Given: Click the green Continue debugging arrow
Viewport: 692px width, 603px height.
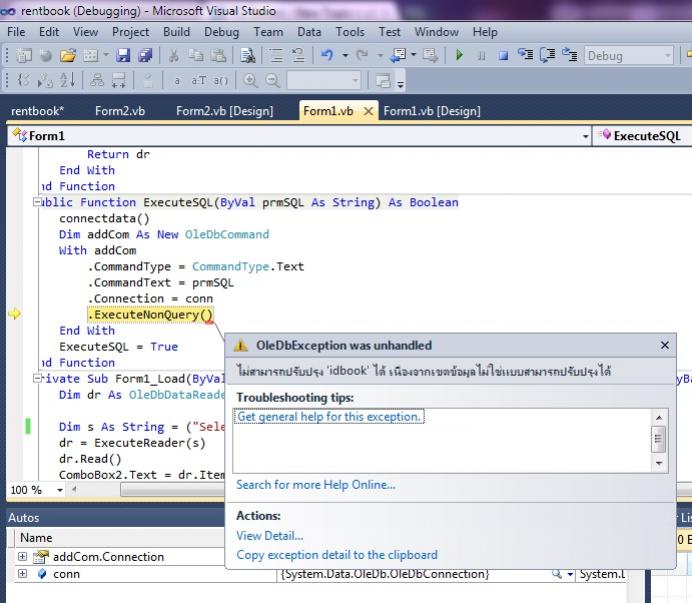Looking at the screenshot, I should (459, 56).
